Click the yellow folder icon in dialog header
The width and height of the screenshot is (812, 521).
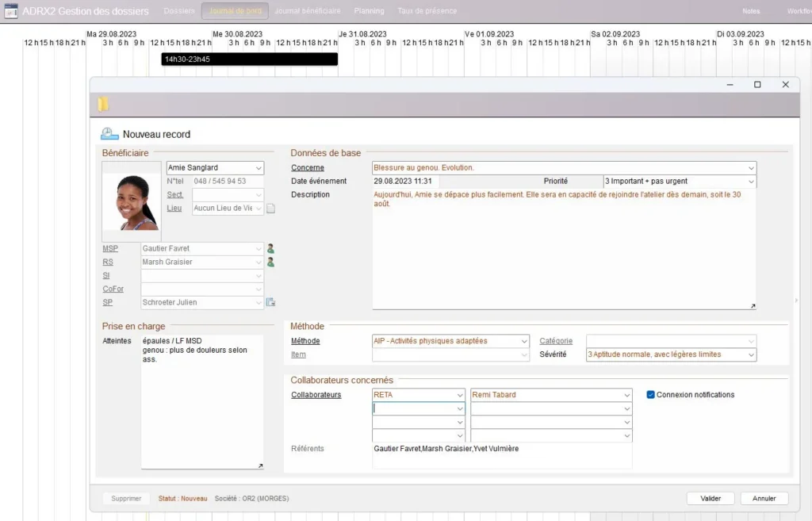coord(103,104)
